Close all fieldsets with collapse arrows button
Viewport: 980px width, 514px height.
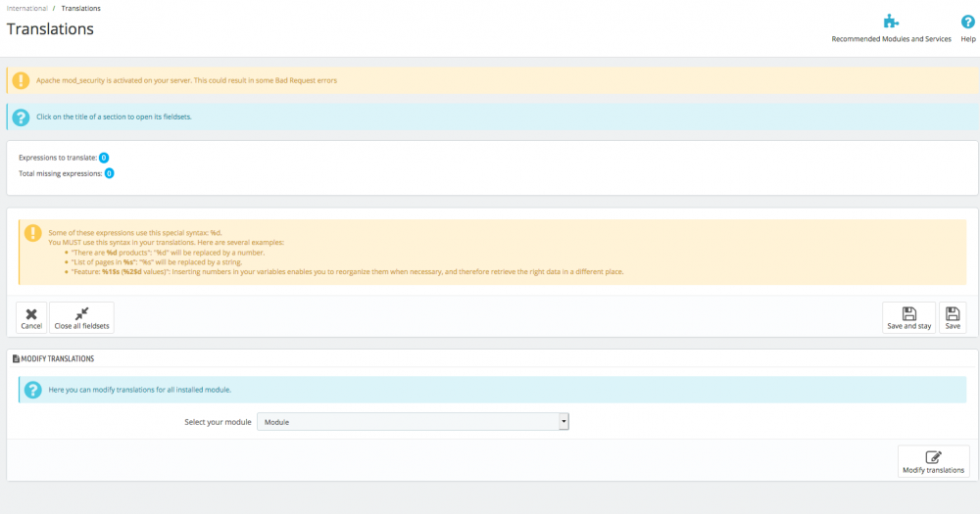coord(82,318)
